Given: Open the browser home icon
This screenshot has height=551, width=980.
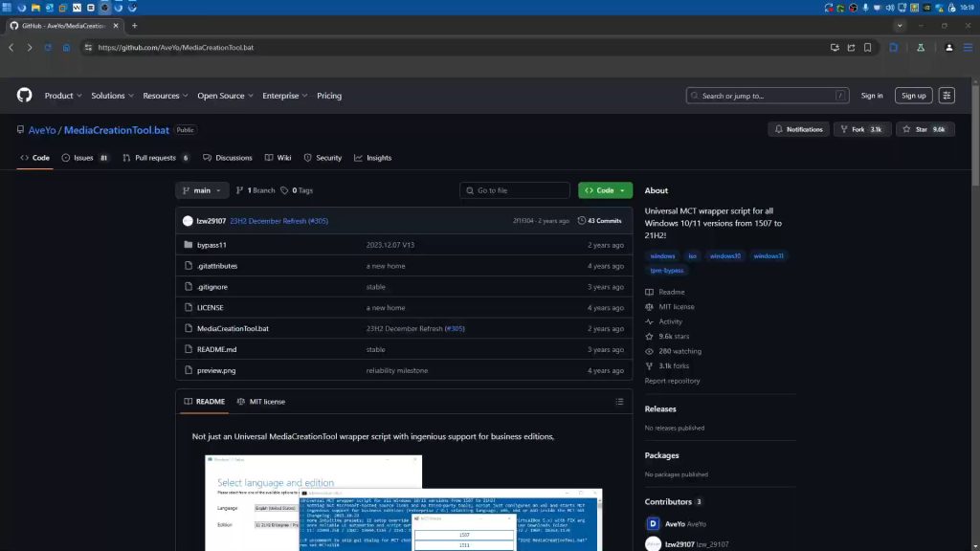Looking at the screenshot, I should click(x=66, y=48).
